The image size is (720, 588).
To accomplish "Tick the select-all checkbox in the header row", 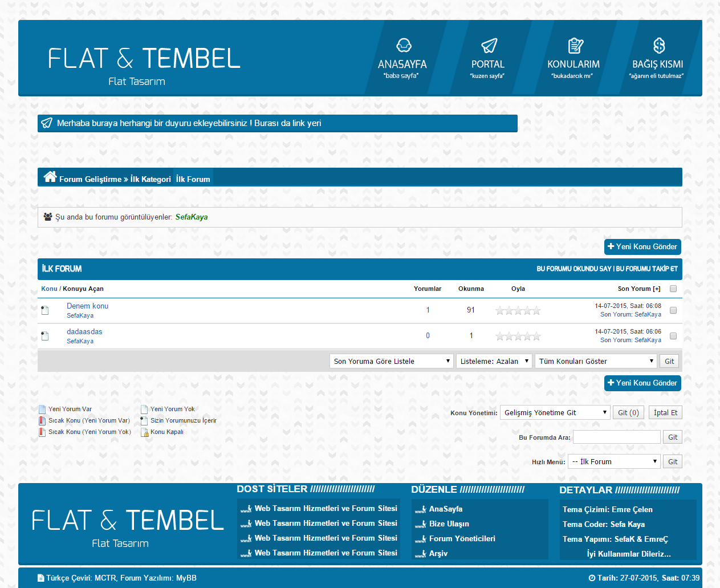I will coord(673,289).
